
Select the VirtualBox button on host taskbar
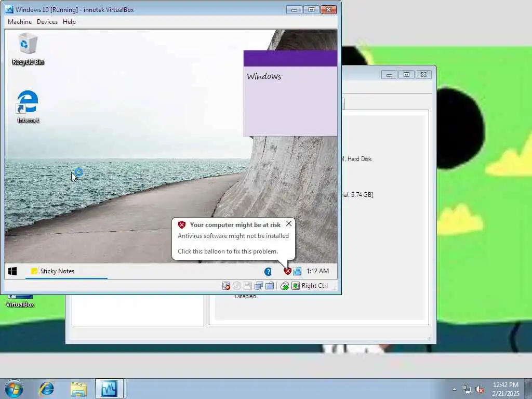[x=110, y=389]
